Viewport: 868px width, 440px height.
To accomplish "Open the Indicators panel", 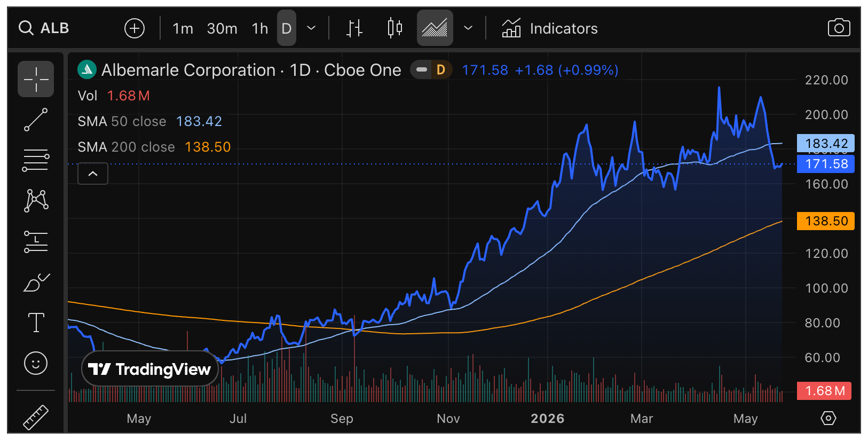I will (x=550, y=28).
